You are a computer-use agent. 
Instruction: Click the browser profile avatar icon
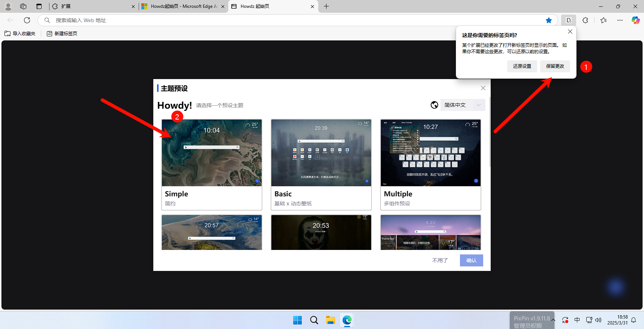8,6
